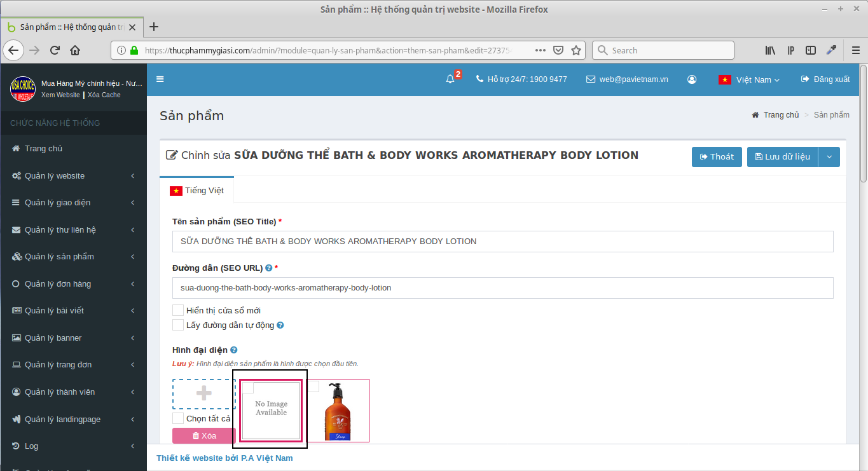
Task: Expand Quản lý đơn hàng sidebar menu
Action: point(73,284)
